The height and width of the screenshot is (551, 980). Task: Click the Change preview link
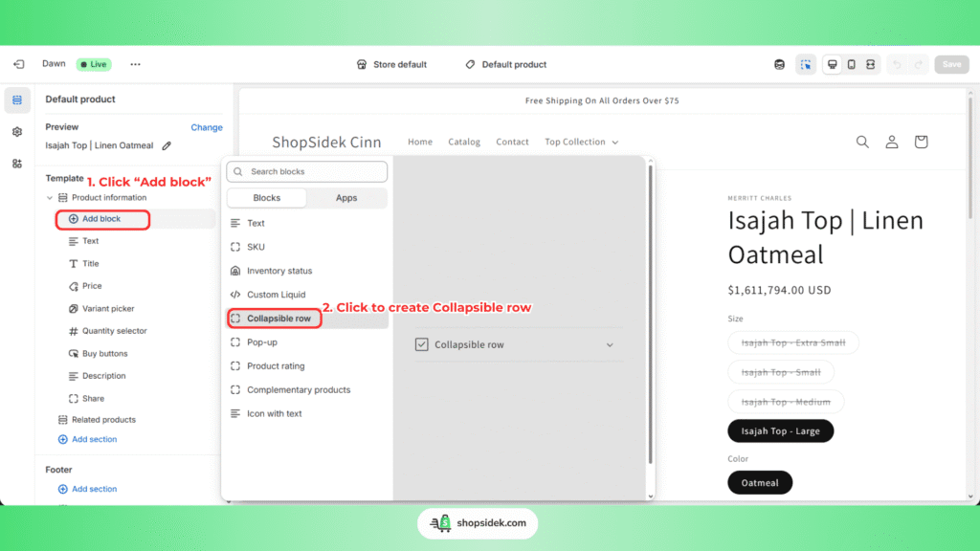pos(206,127)
